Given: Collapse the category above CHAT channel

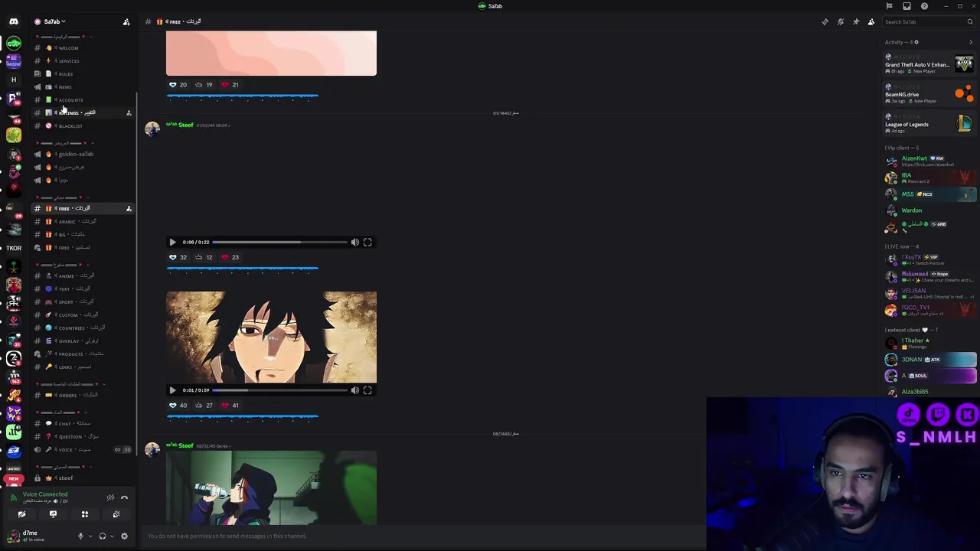Looking at the screenshot, I should (63, 412).
